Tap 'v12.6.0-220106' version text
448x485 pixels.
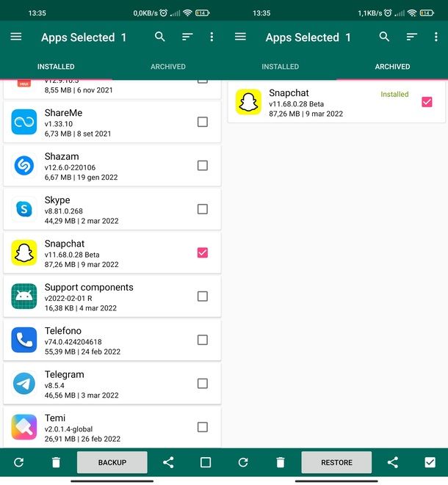(x=70, y=167)
